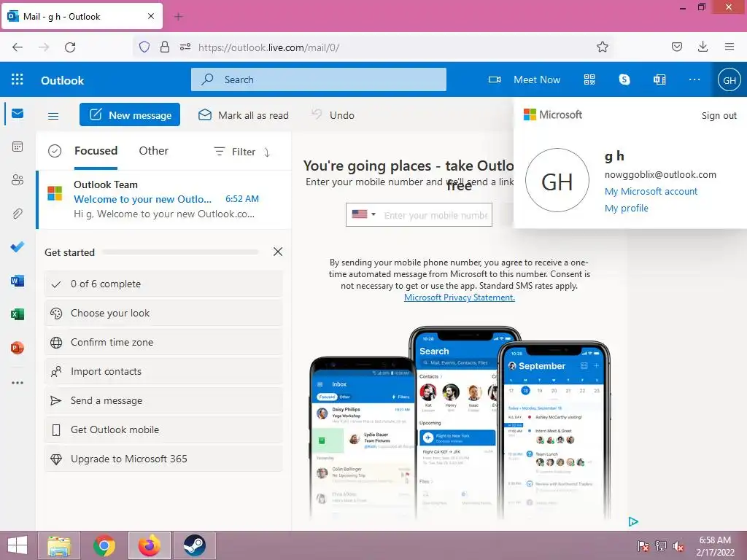Open My profile link
The width and height of the screenshot is (747, 560).
click(x=626, y=208)
